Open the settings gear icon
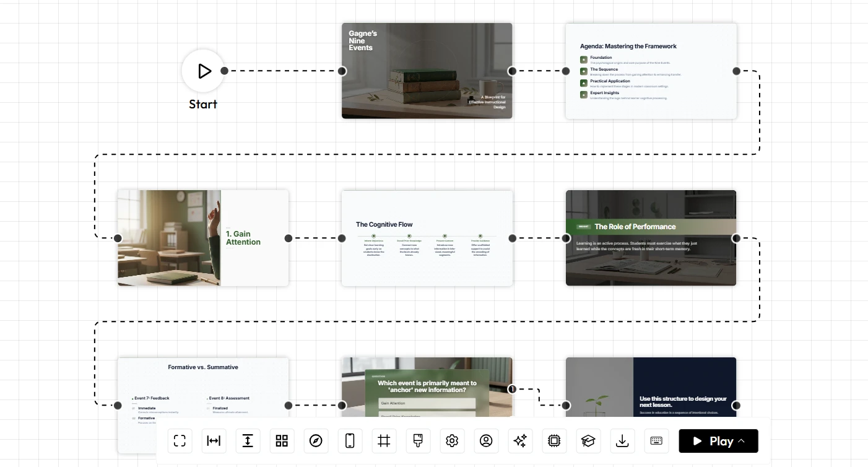The image size is (868, 467). tap(452, 441)
